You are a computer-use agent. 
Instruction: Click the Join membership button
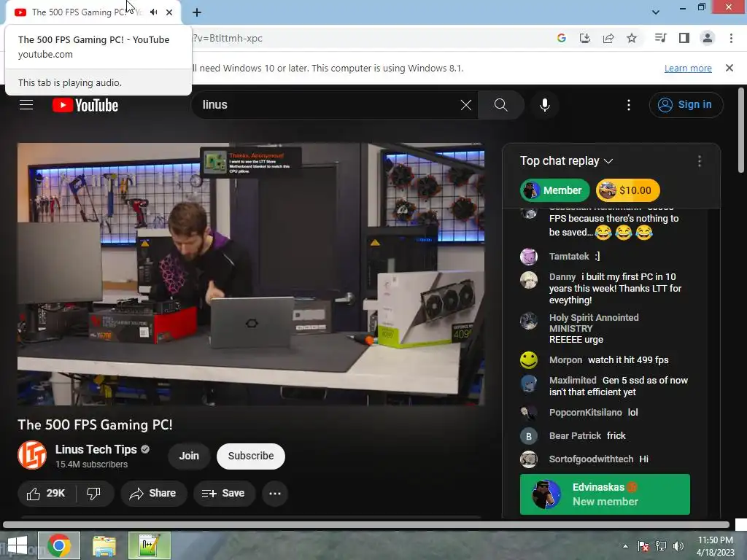(189, 456)
